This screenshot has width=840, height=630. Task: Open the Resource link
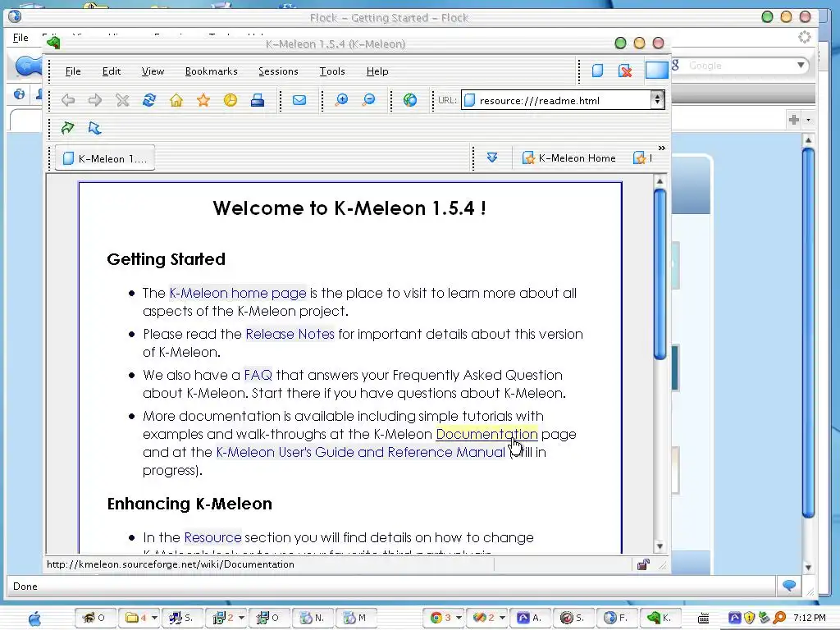[x=212, y=537]
